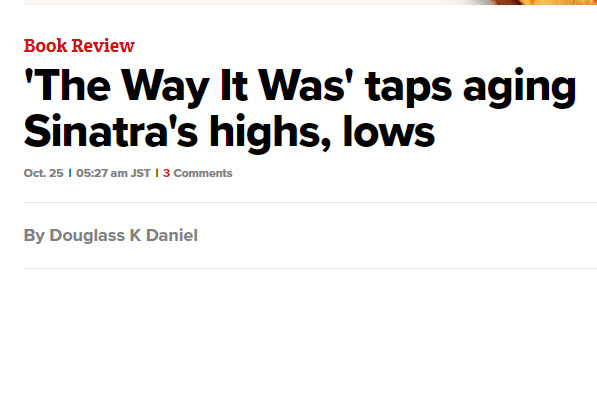The width and height of the screenshot is (597, 413).
Task: Click the word "aging" in the headline
Action: click(x=519, y=88)
